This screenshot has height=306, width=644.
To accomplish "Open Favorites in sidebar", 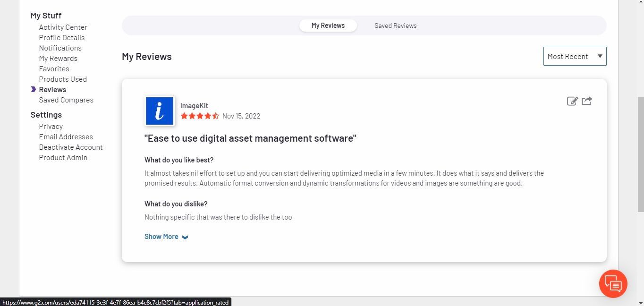I will [x=54, y=68].
